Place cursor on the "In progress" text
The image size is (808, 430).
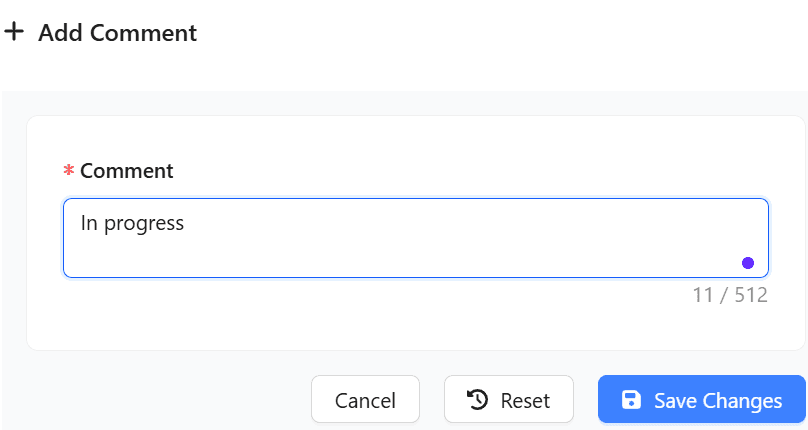pos(132,223)
